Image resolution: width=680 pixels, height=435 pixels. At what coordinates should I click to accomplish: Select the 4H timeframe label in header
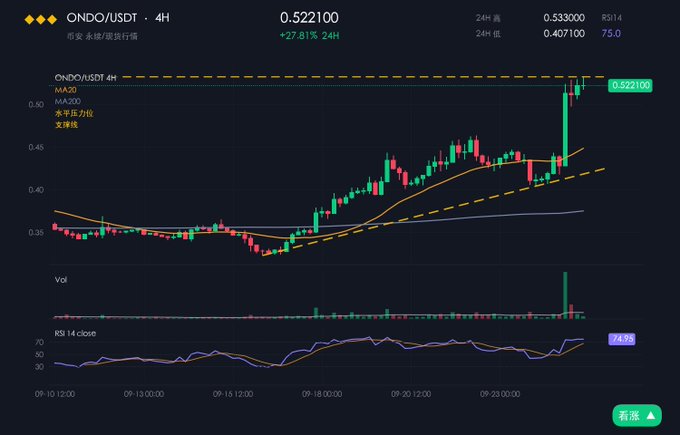(x=162, y=18)
